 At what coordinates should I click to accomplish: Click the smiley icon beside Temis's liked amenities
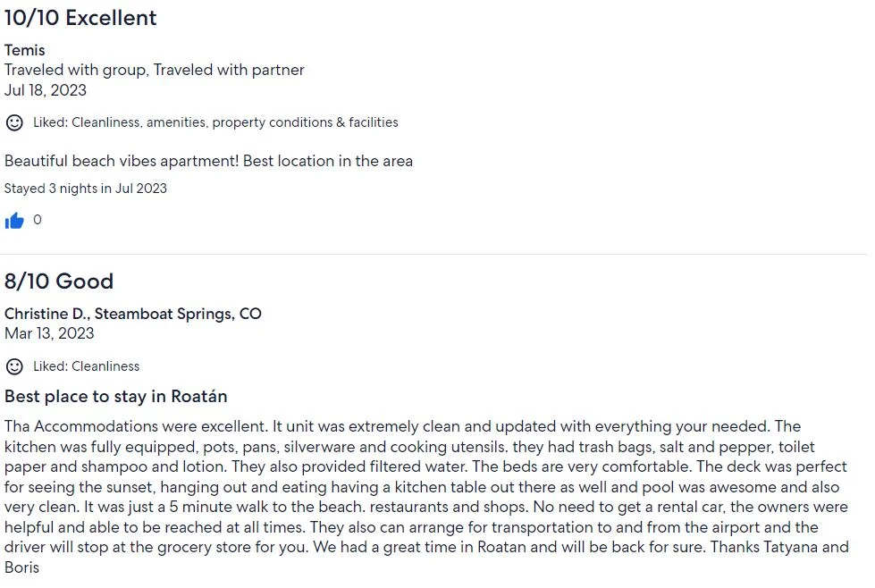[14, 122]
